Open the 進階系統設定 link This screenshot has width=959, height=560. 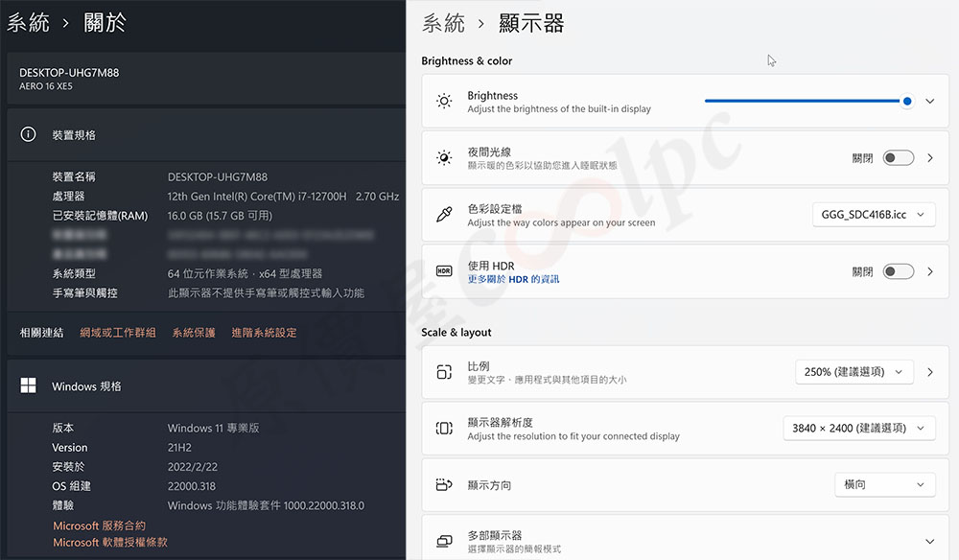click(x=264, y=333)
